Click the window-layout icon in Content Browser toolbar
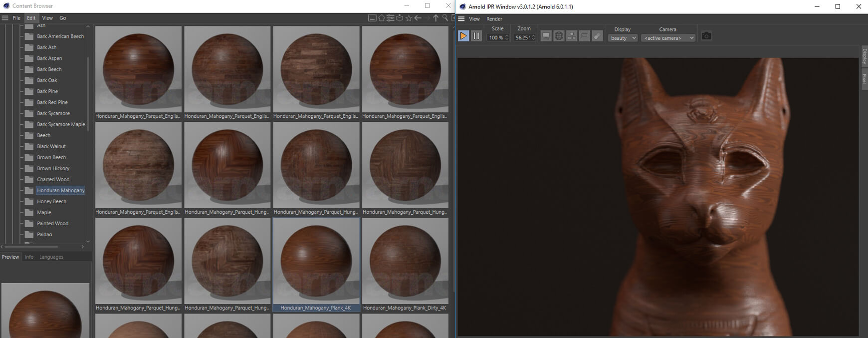The width and height of the screenshot is (868, 338). pyautogui.click(x=372, y=18)
